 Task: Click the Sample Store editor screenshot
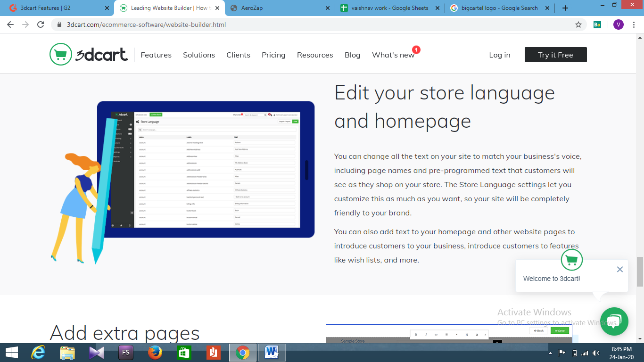(x=449, y=334)
